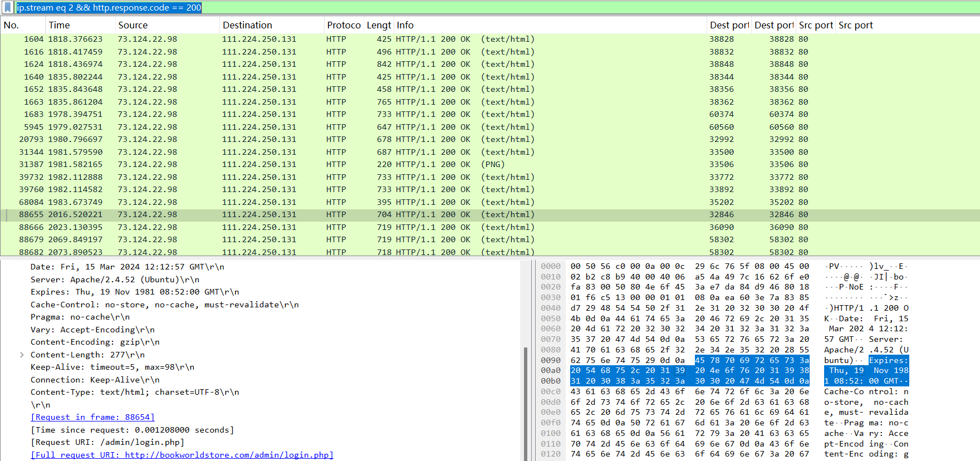Select packet number 1604

[490, 39]
